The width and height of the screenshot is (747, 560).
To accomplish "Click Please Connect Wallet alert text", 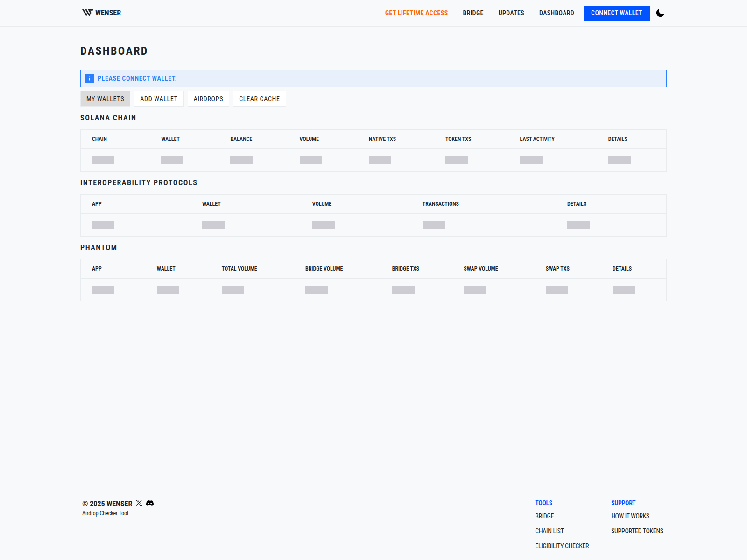I will pos(137,78).
